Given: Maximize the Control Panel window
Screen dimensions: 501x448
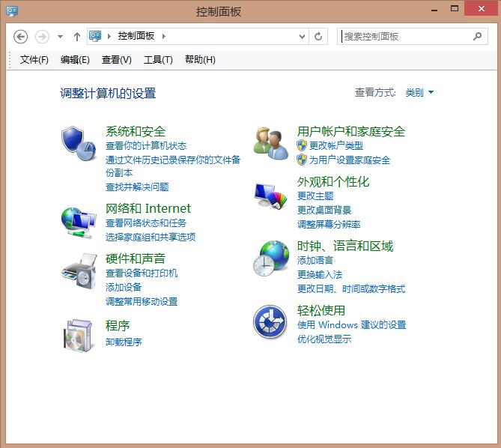Looking at the screenshot, I should click(x=455, y=9).
